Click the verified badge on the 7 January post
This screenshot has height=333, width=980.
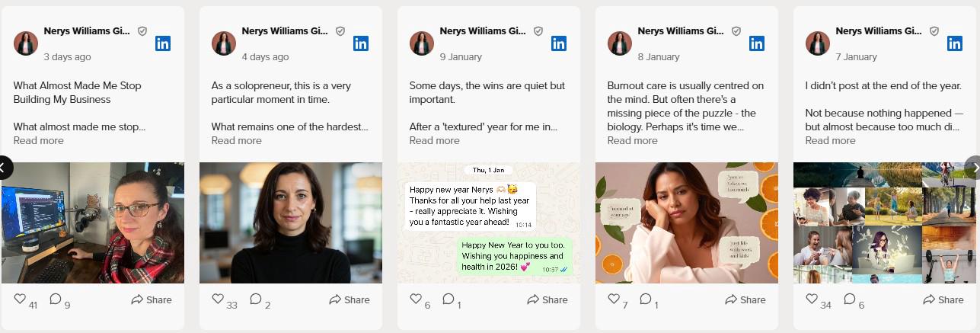934,31
